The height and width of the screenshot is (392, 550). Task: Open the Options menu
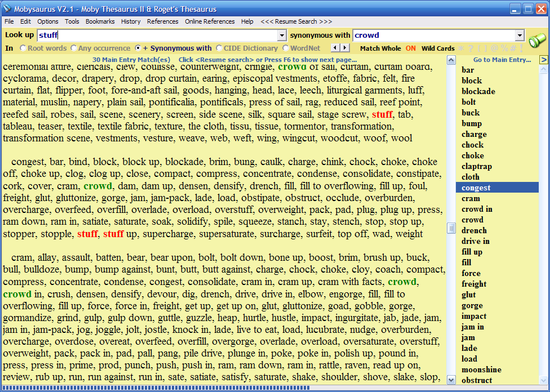point(48,21)
